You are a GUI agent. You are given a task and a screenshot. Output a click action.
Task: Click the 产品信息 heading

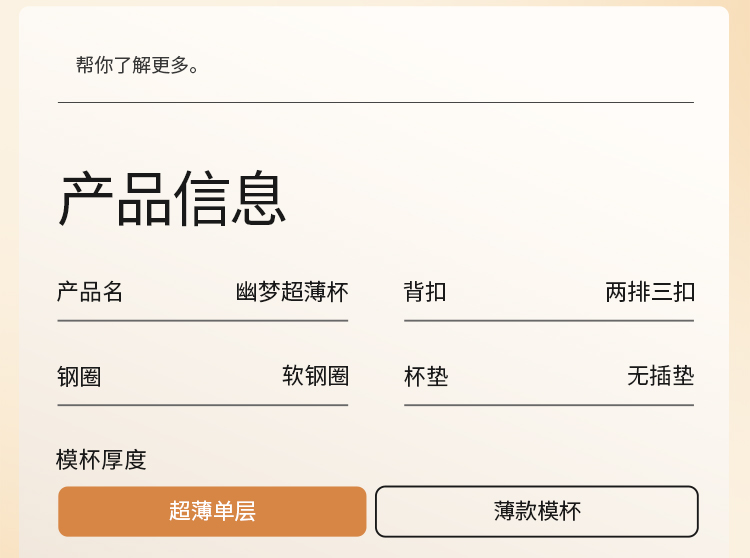[172, 198]
